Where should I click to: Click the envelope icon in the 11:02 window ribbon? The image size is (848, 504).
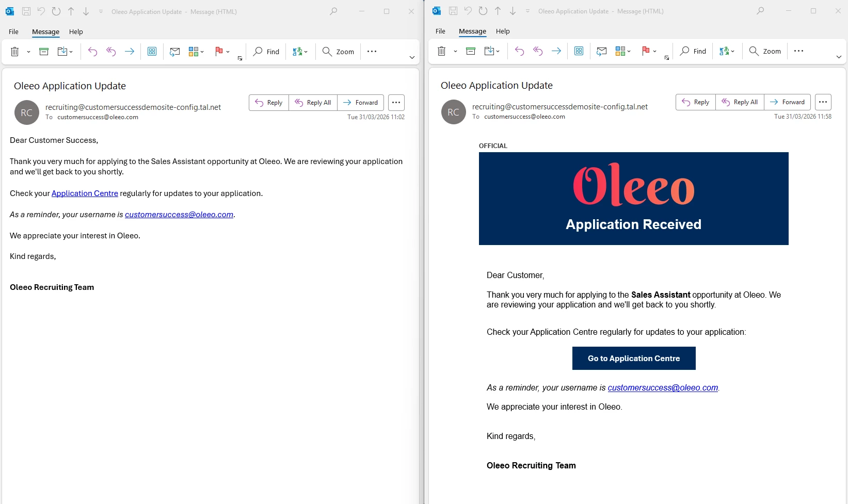point(175,52)
